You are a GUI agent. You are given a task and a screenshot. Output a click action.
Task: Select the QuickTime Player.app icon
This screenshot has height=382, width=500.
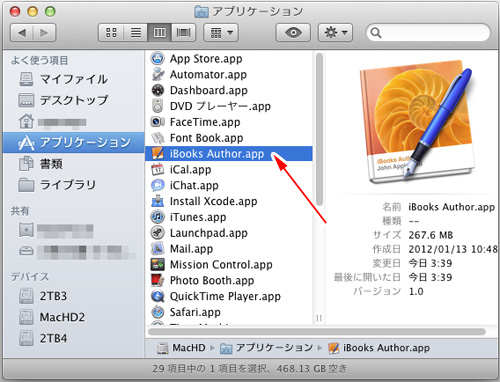tap(157, 296)
